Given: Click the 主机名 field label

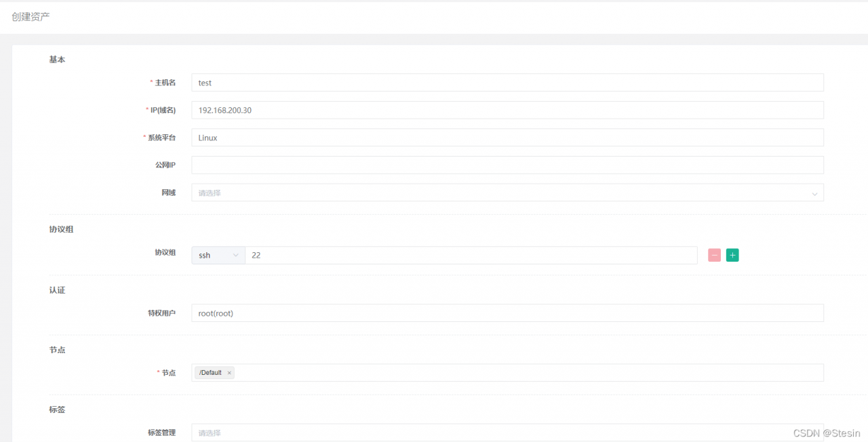Looking at the screenshot, I should tap(165, 83).
